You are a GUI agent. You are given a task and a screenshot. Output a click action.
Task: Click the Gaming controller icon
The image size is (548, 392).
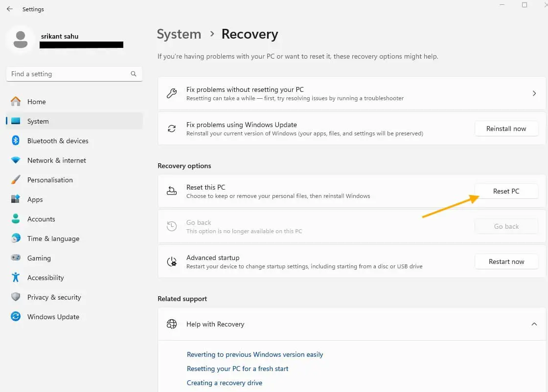(16, 258)
